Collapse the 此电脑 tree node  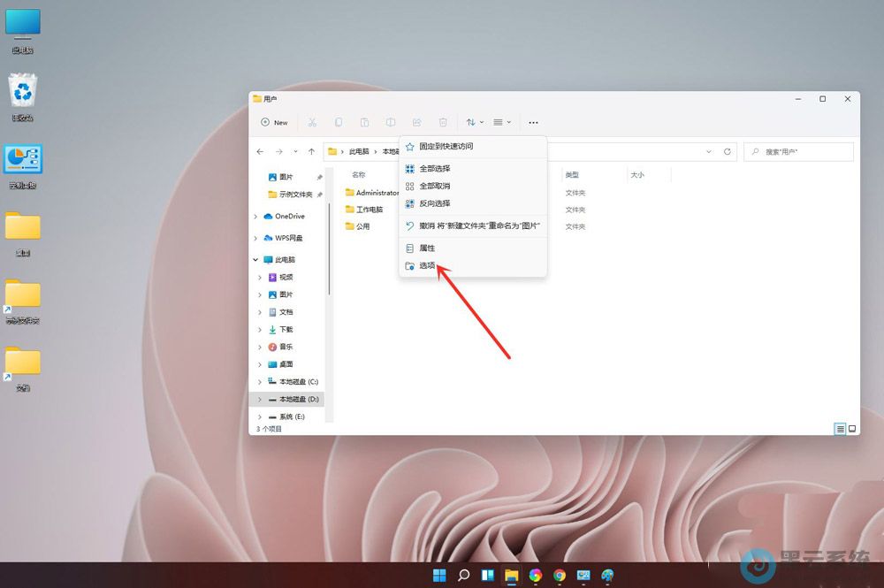tap(256, 260)
